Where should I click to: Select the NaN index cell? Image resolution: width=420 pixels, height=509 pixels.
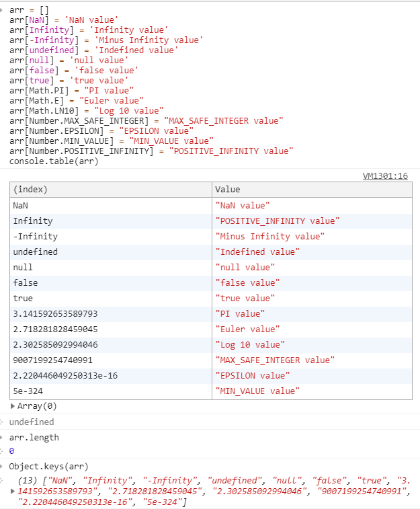point(111,206)
